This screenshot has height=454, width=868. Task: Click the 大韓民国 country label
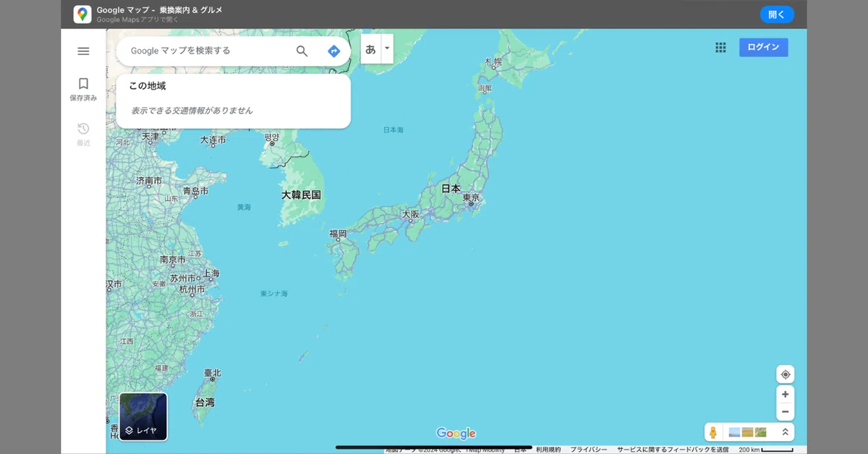pos(301,195)
